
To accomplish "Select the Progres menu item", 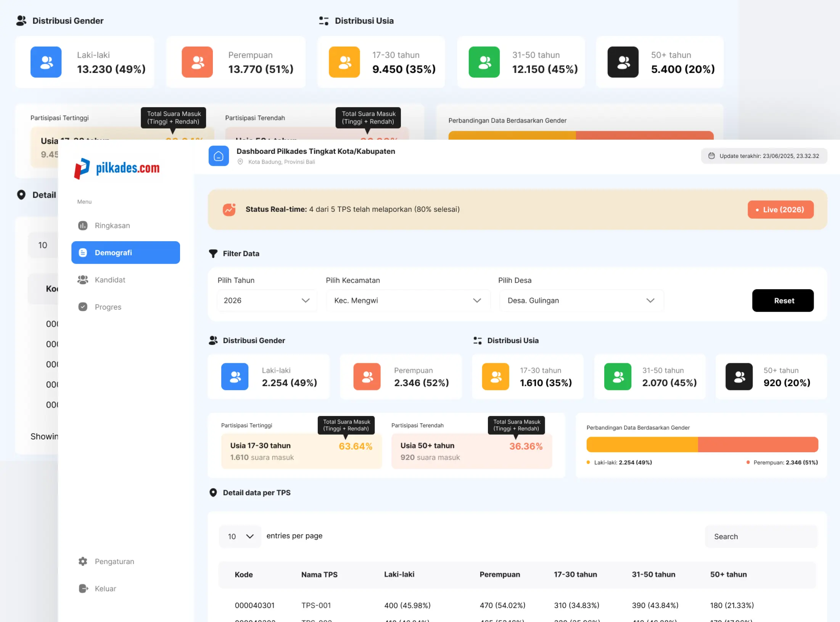I will [108, 307].
